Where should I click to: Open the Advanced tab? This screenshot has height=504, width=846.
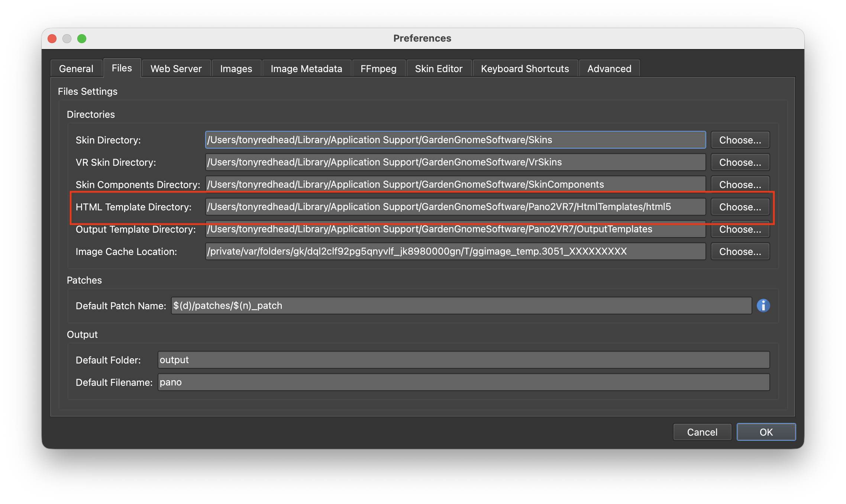click(x=609, y=69)
